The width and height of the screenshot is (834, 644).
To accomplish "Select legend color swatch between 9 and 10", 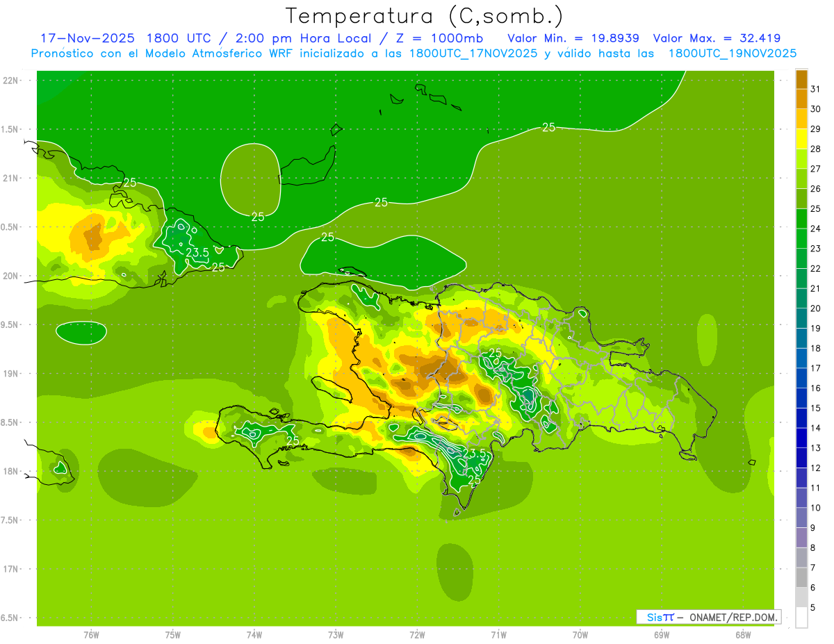I will (801, 517).
